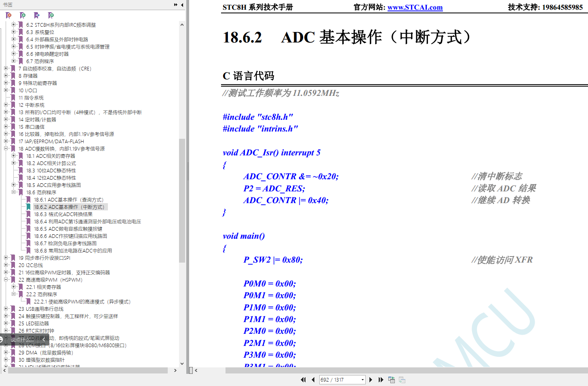
Task: Expand the bookmarks panel with double-arrow icon
Action: click(176, 5)
